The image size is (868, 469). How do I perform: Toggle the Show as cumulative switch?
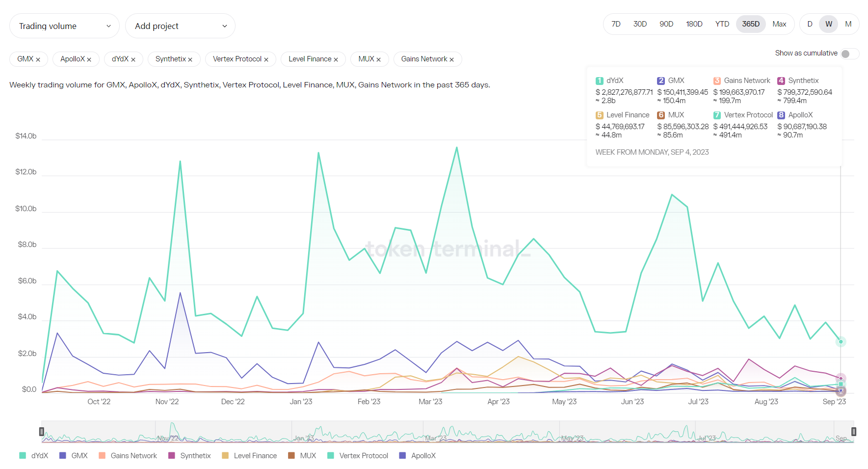coord(849,54)
